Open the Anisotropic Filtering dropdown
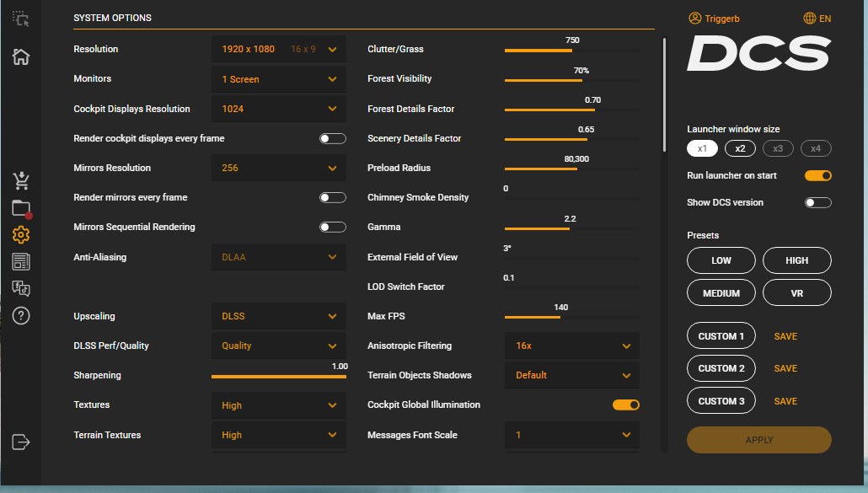The image size is (868, 493). [x=572, y=346]
